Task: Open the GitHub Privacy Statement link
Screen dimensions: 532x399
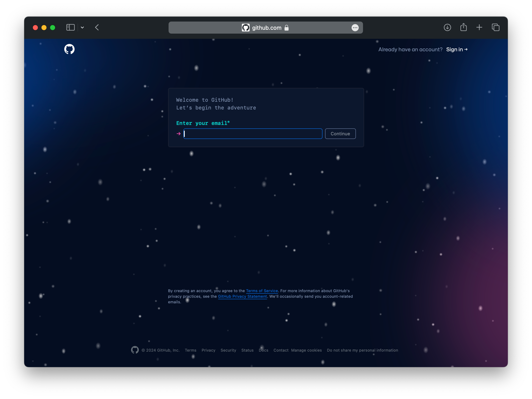Action: click(242, 296)
